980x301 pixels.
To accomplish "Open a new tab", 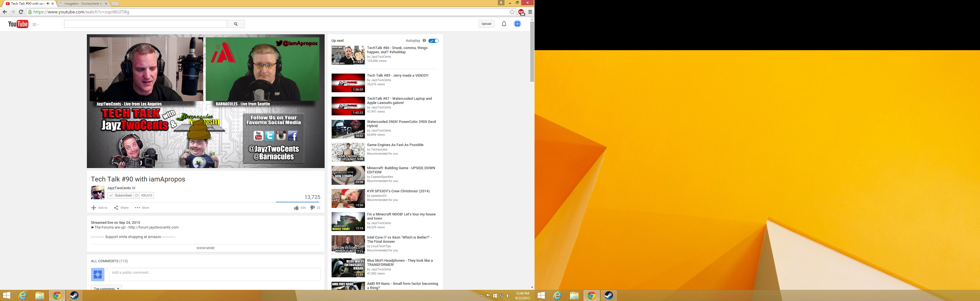I will pyautogui.click(x=115, y=4).
